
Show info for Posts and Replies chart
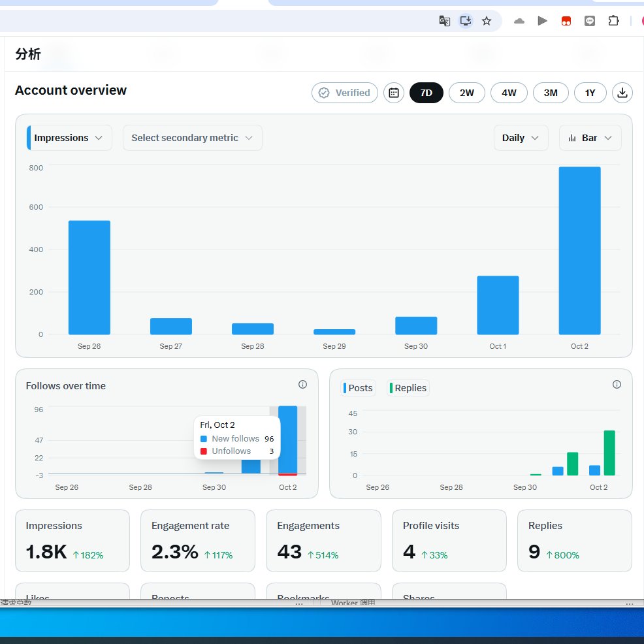(617, 385)
